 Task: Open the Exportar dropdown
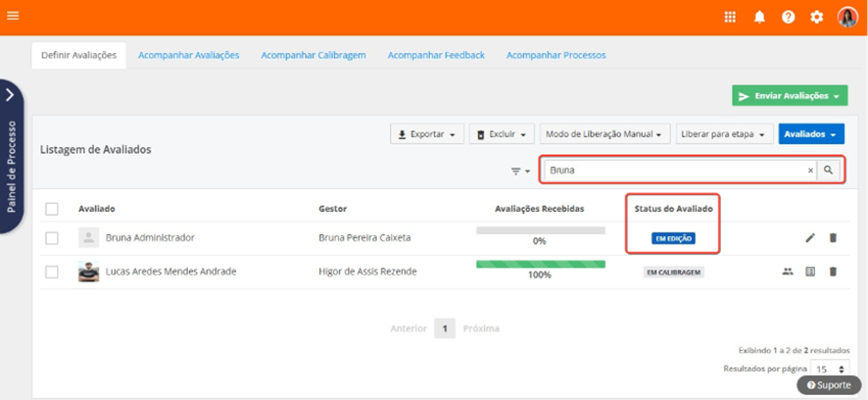coord(426,134)
